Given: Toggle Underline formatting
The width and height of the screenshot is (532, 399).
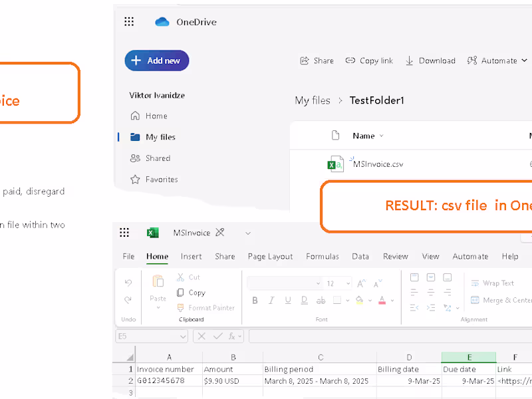Looking at the screenshot, I should (x=288, y=301).
